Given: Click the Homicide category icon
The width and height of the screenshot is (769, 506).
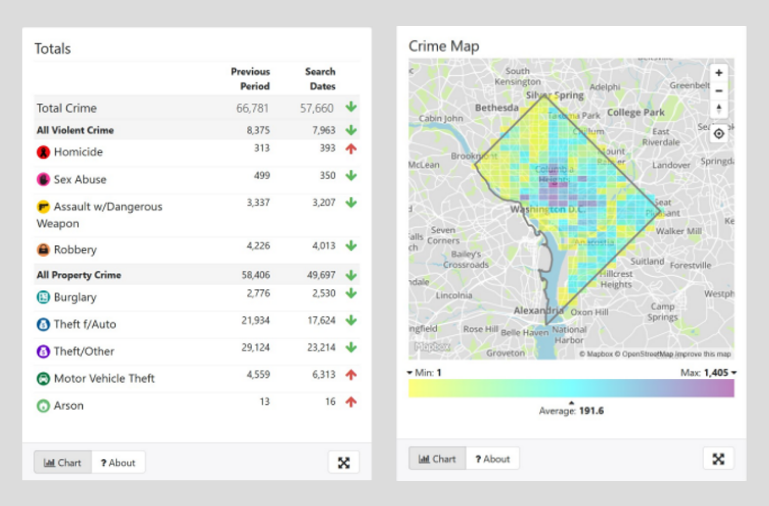Looking at the screenshot, I should (x=44, y=152).
